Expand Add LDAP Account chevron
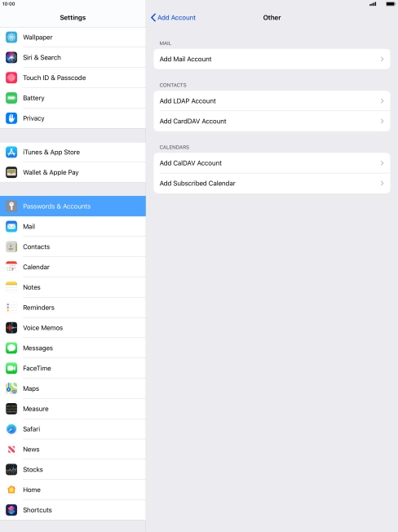Screen dimensions: 398x532 coord(382,100)
